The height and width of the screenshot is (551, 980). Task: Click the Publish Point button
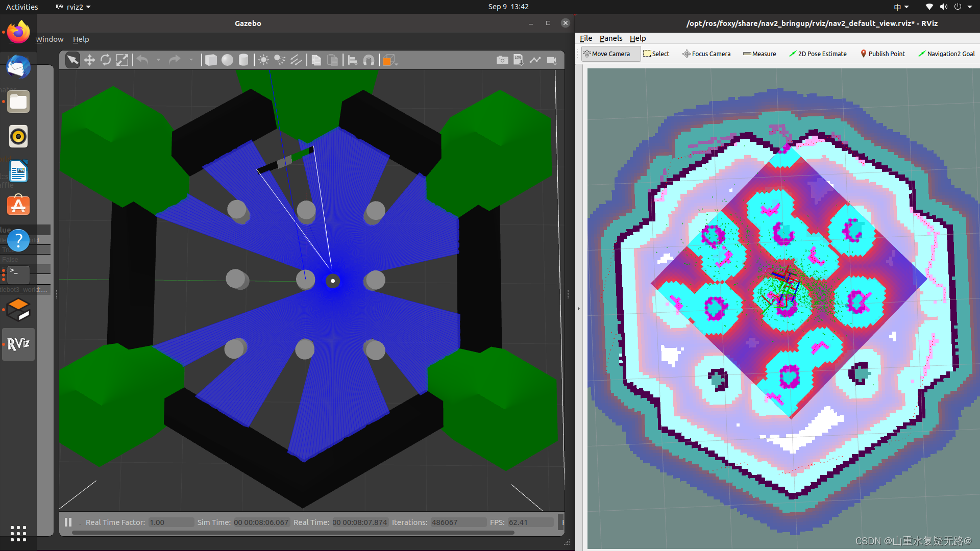[881, 53]
